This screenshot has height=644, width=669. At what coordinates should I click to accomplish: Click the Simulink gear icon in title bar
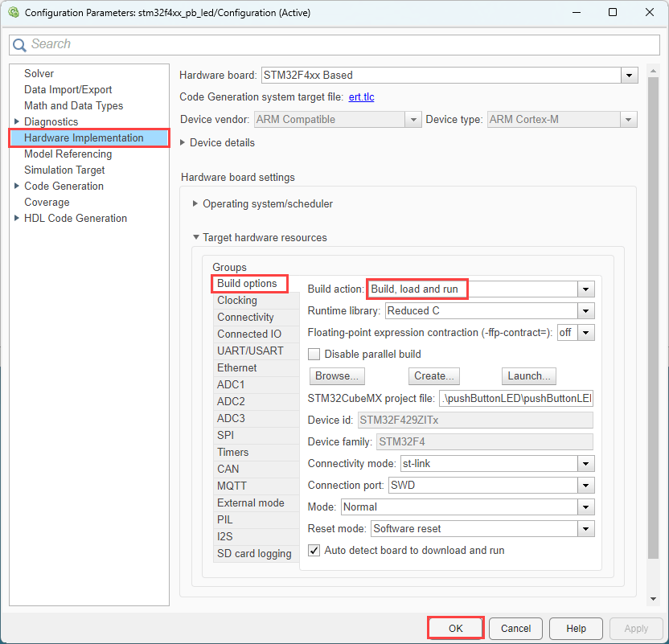14,12
